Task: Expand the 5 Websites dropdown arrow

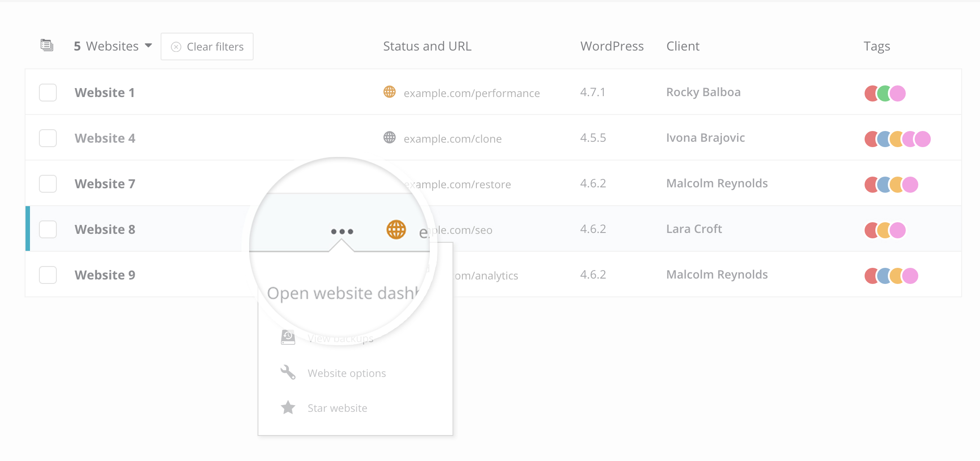Action: [x=148, y=46]
